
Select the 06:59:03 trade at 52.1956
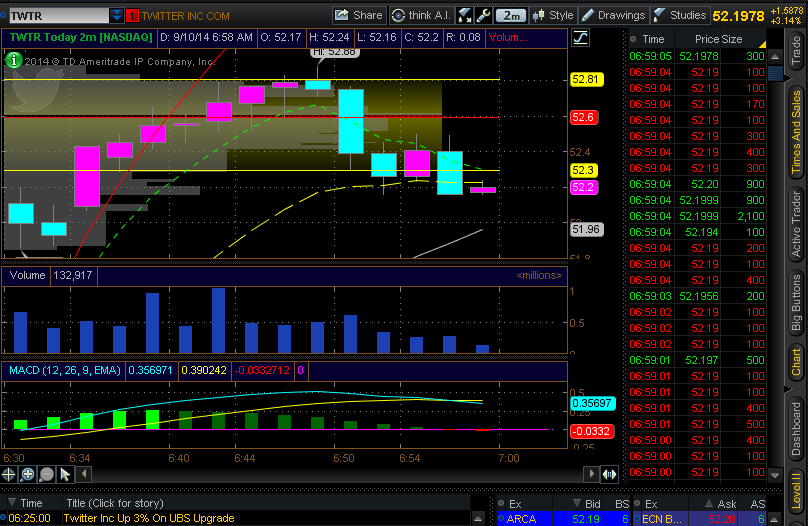[697, 296]
